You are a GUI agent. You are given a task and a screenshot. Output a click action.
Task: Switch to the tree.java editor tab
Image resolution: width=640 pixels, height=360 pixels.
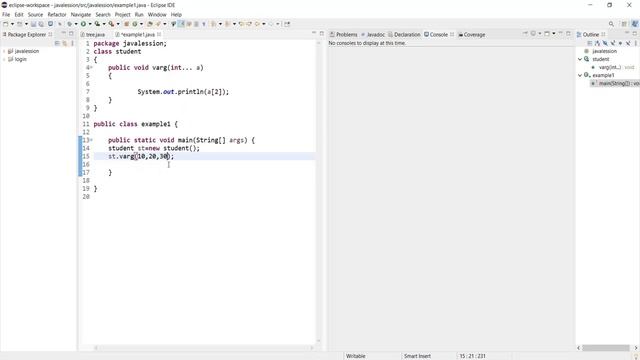(93, 35)
